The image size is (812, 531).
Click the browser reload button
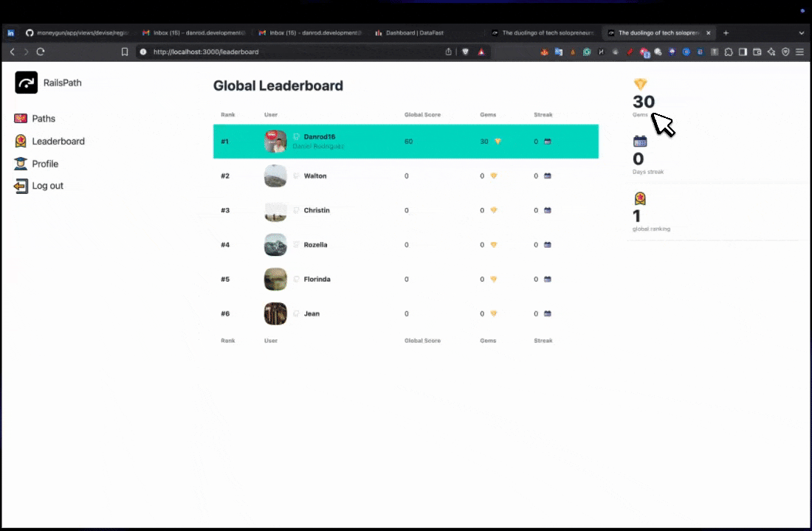(41, 52)
